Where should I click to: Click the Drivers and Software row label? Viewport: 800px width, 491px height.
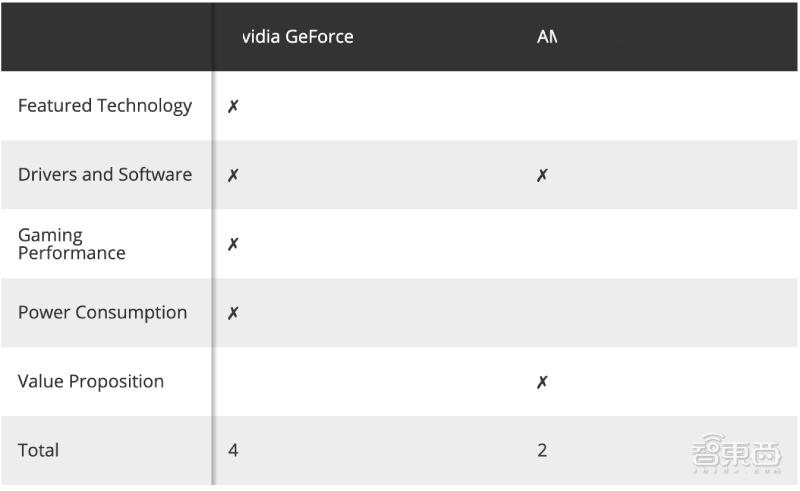tap(105, 175)
